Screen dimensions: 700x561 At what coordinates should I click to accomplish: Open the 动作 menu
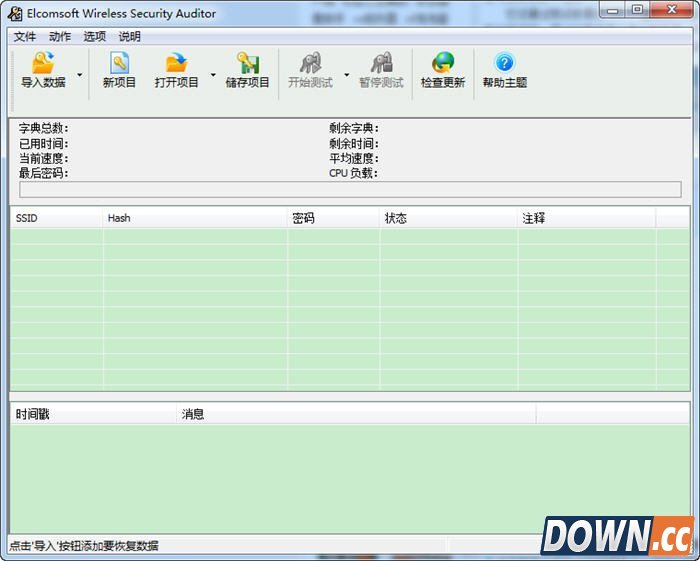(60, 37)
